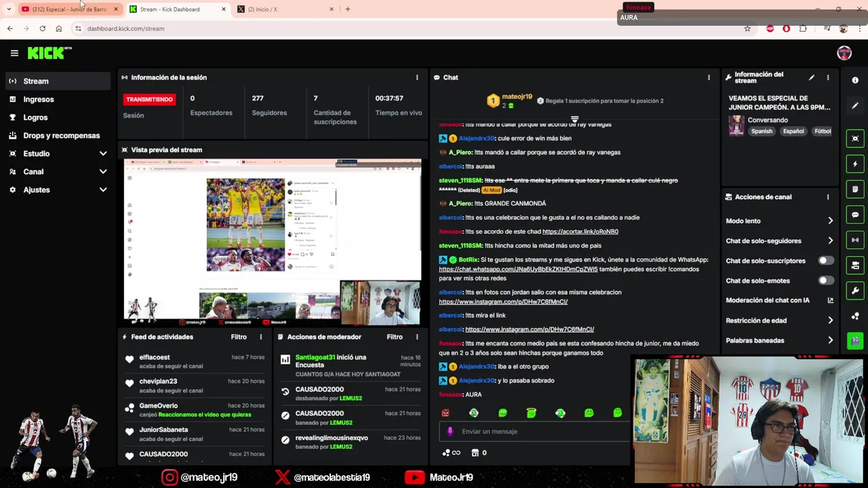This screenshot has width=868, height=488.
Task: Open the channel points icon below chat
Action: [x=446, y=453]
